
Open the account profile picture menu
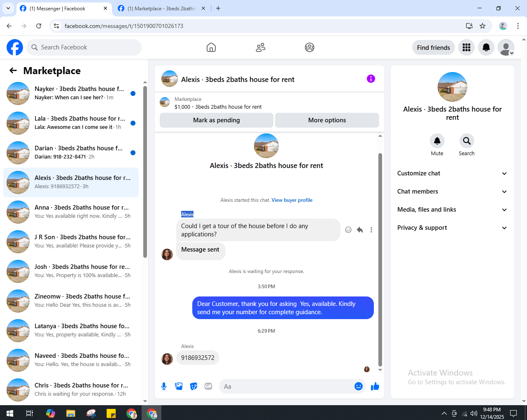coord(506,47)
